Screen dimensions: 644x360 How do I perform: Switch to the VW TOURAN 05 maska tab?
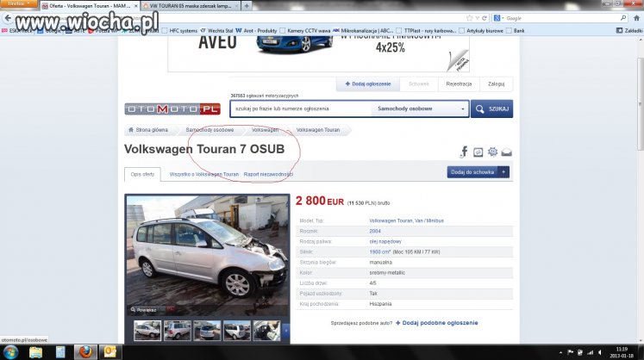[191, 6]
